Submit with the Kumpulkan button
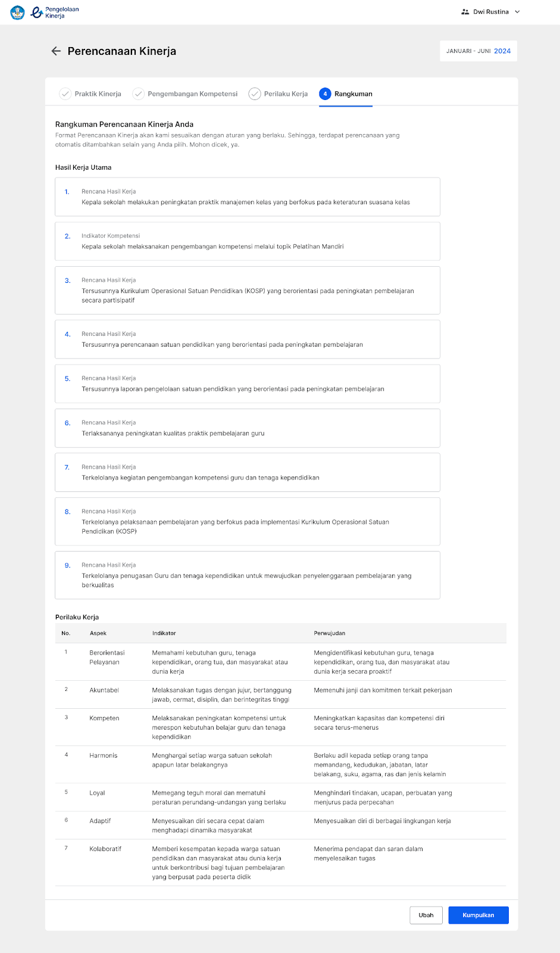This screenshot has width=560, height=953. pos(478,915)
